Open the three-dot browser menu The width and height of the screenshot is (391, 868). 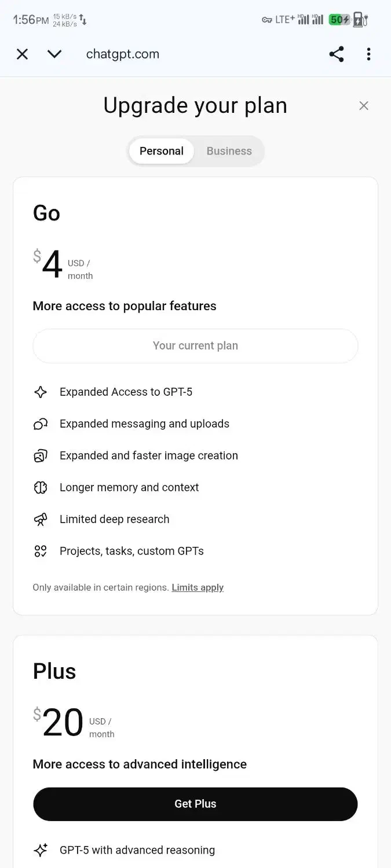(x=368, y=54)
